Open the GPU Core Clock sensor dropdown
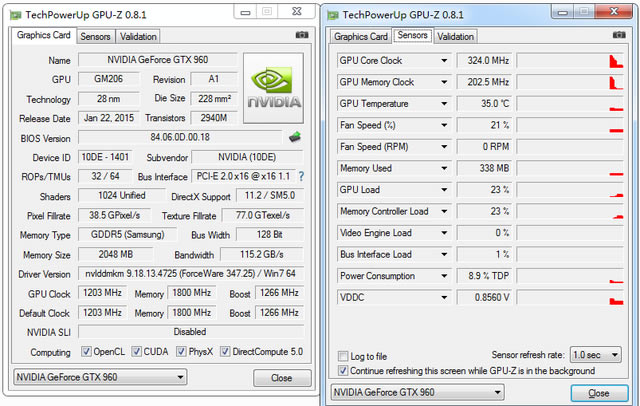640x406 pixels. point(444,61)
